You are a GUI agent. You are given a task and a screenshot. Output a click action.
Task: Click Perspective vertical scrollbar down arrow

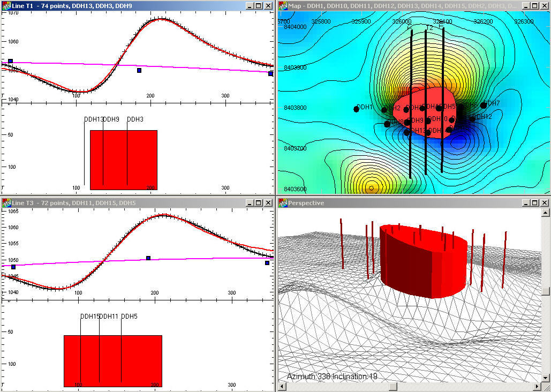(x=546, y=378)
